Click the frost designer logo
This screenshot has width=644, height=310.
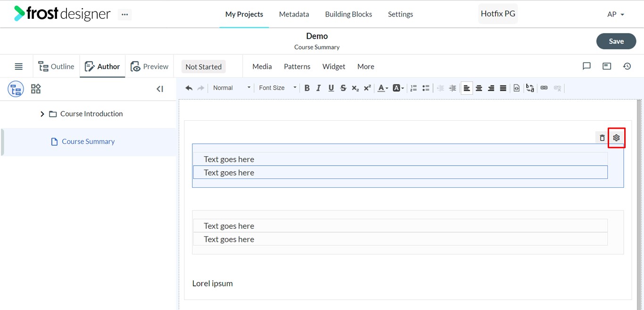click(62, 14)
